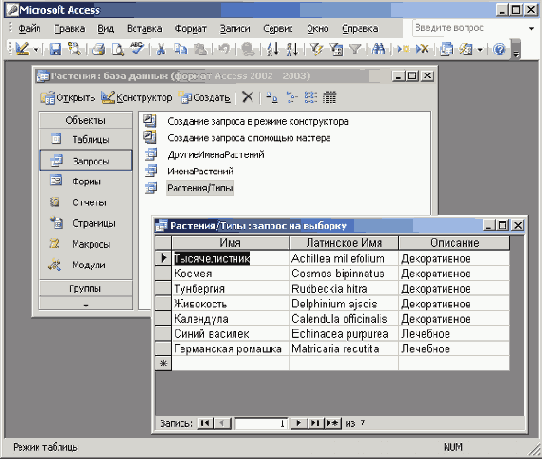Apply filter with the funnel icon

tap(356, 49)
